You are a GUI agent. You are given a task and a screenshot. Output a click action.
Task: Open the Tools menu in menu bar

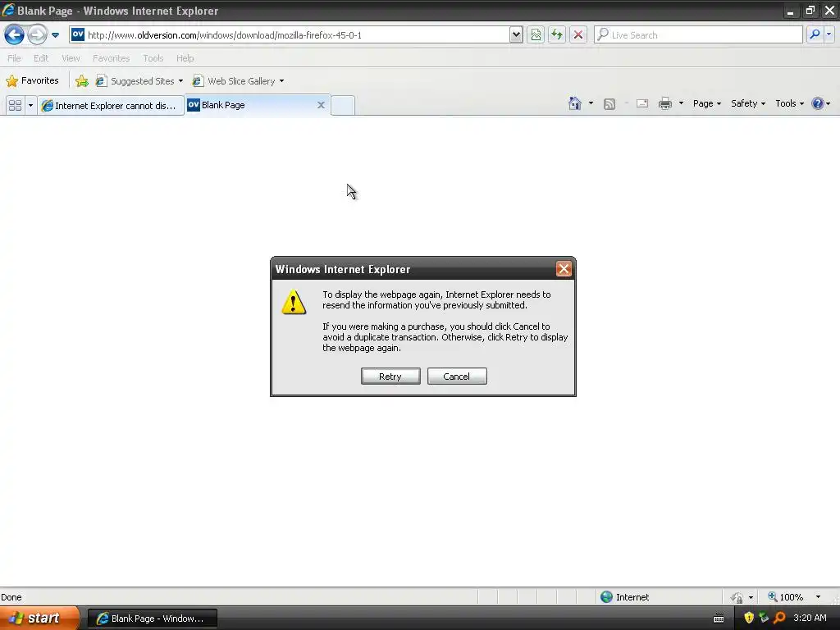[153, 58]
